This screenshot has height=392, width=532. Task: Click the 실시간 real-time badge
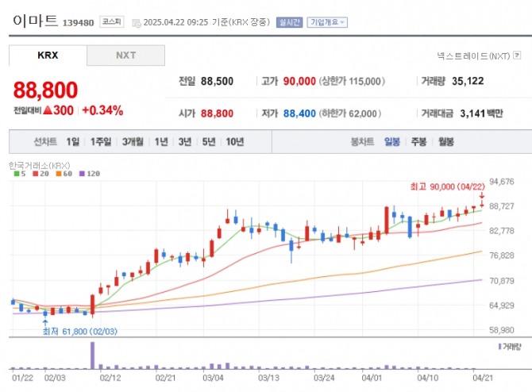(288, 22)
